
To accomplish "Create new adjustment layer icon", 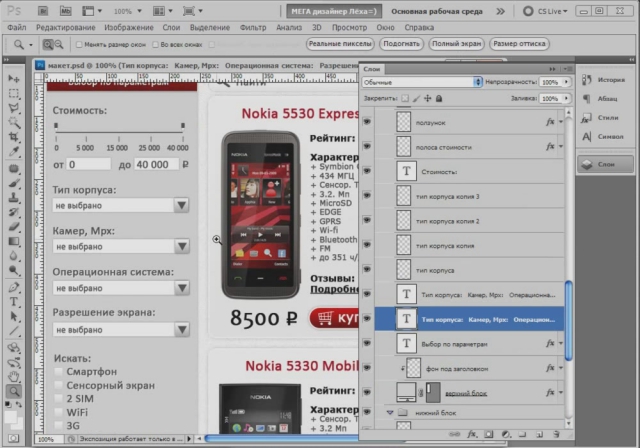I will (x=506, y=435).
